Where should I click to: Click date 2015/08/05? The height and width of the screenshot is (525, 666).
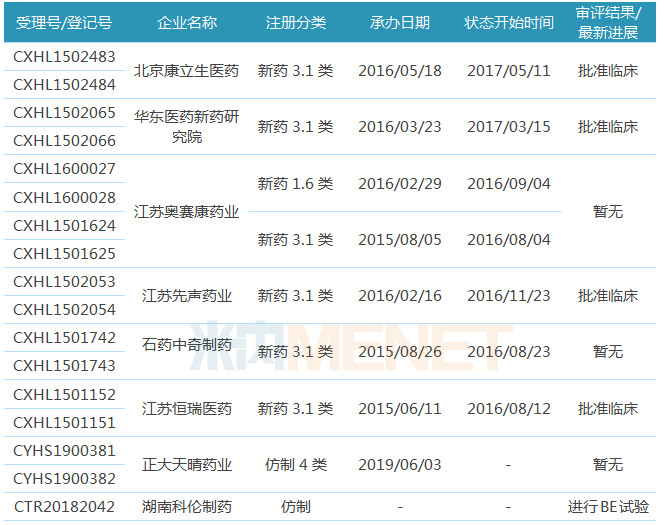pyautogui.click(x=400, y=240)
